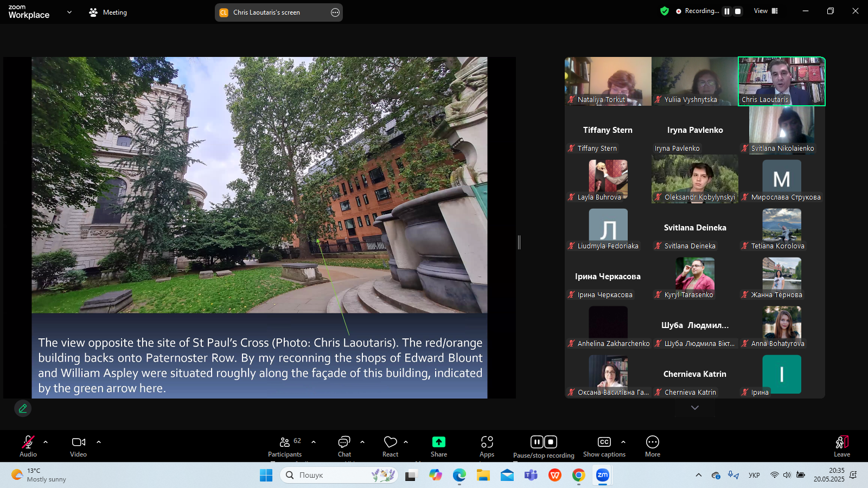Open the Chat panel
This screenshot has height=488, width=868.
click(x=344, y=446)
